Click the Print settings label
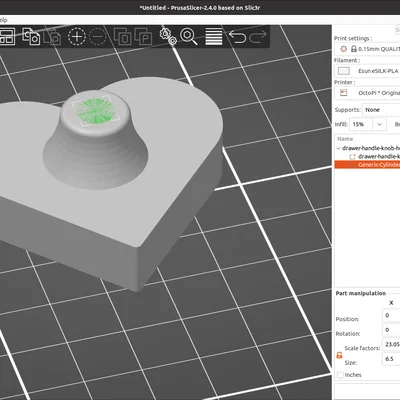Viewport: 400px width, 400px height. [x=353, y=38]
